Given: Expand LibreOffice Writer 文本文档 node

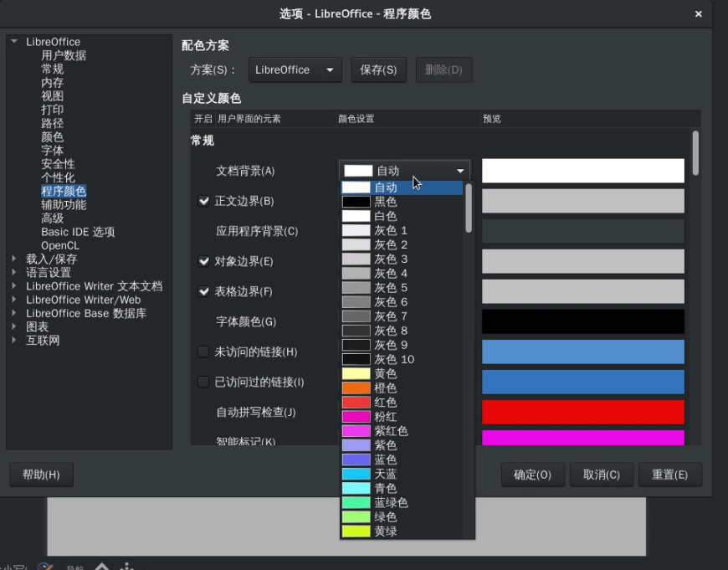Looking at the screenshot, I should click(x=14, y=285).
